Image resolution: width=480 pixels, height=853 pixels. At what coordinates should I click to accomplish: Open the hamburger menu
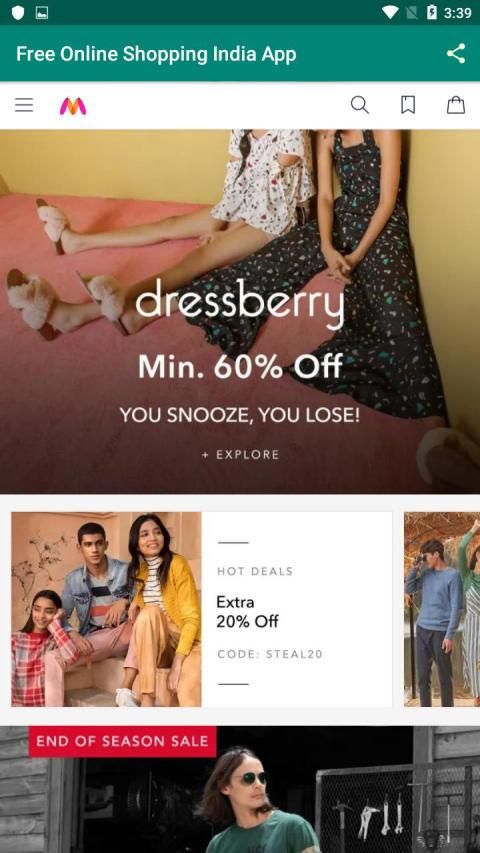tap(24, 105)
